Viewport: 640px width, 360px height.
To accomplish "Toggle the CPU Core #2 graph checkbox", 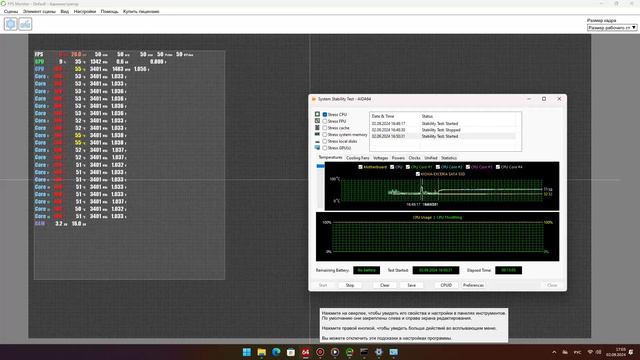I will (x=438, y=167).
